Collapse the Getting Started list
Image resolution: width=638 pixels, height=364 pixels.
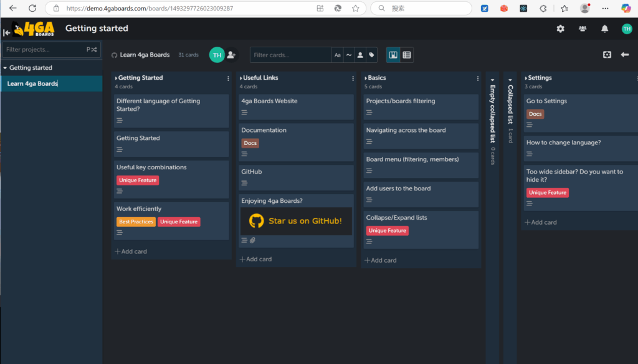click(x=116, y=78)
